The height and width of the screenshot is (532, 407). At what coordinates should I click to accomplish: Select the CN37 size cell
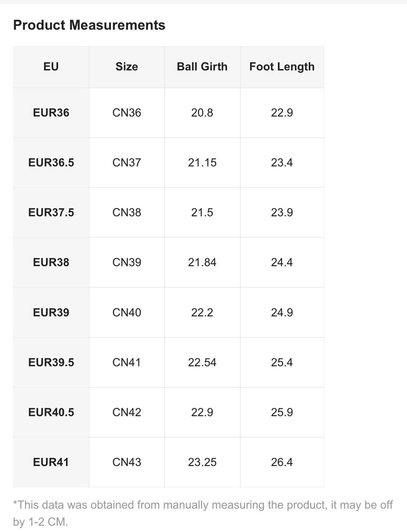(x=127, y=163)
